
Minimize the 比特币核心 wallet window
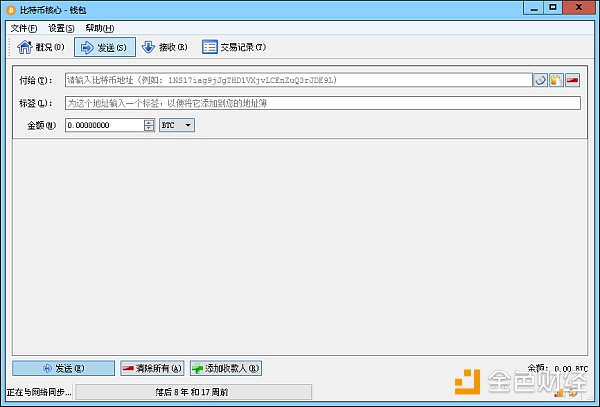click(x=534, y=8)
